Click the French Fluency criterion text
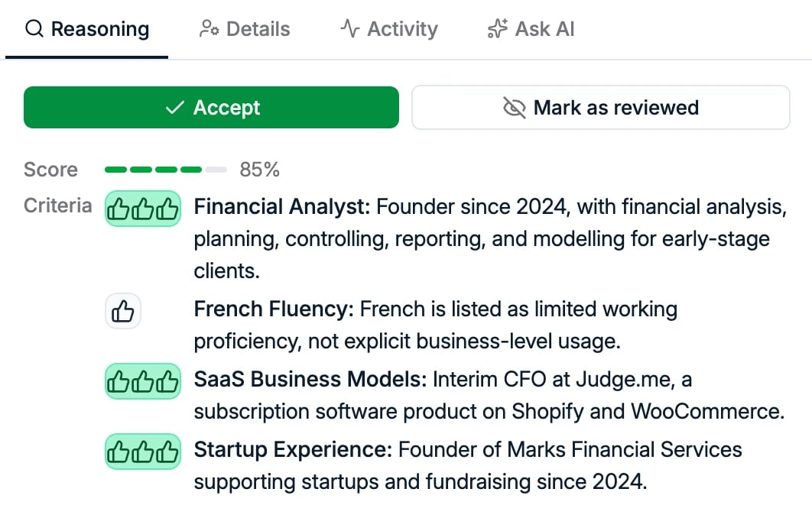Image resolution: width=812 pixels, height=518 pixels. (x=436, y=325)
